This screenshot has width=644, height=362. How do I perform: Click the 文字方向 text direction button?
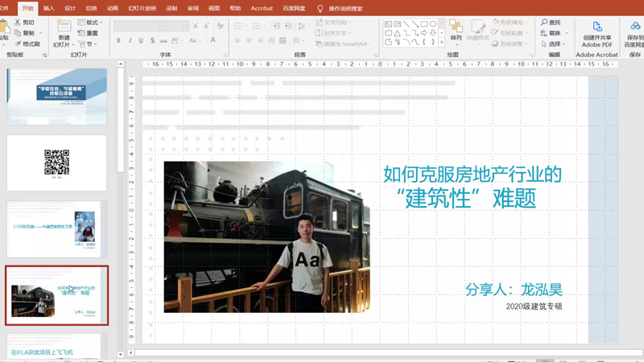tap(333, 23)
